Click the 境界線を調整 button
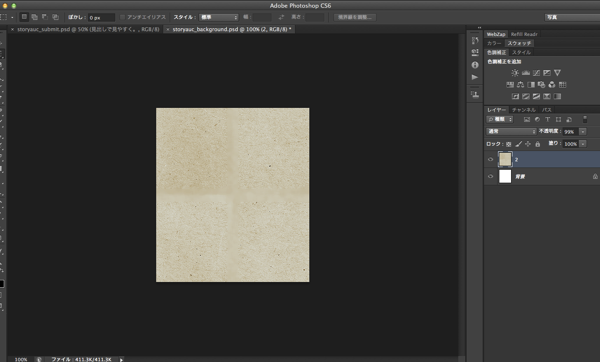 point(355,17)
